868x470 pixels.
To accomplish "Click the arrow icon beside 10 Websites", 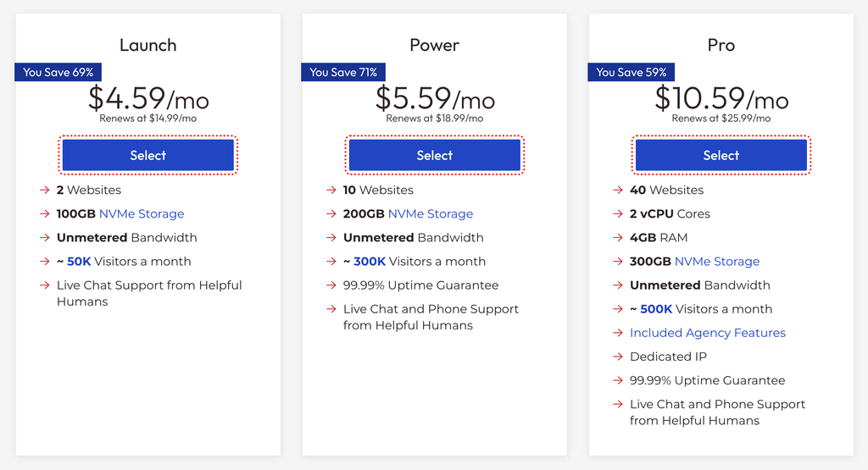I will click(331, 191).
